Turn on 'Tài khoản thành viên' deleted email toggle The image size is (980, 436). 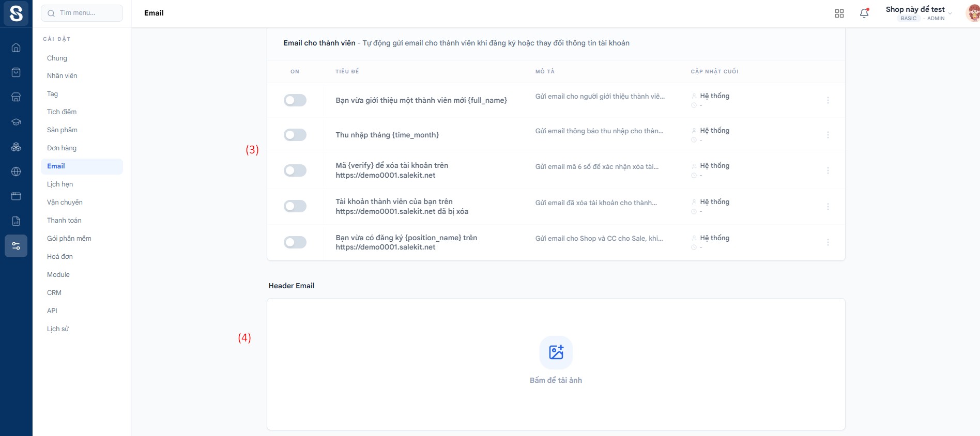tap(295, 206)
